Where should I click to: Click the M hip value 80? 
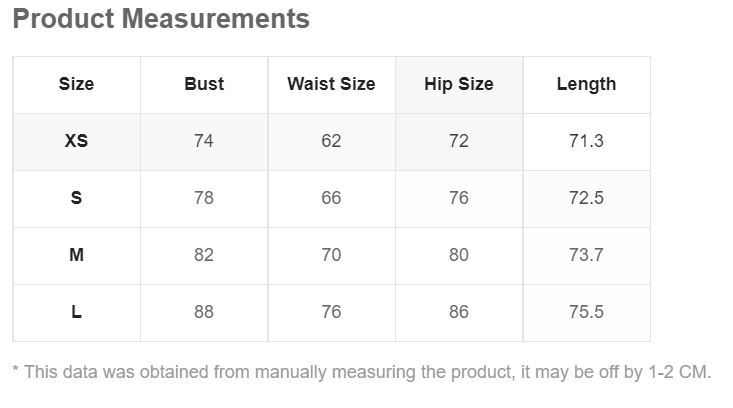[x=459, y=255]
